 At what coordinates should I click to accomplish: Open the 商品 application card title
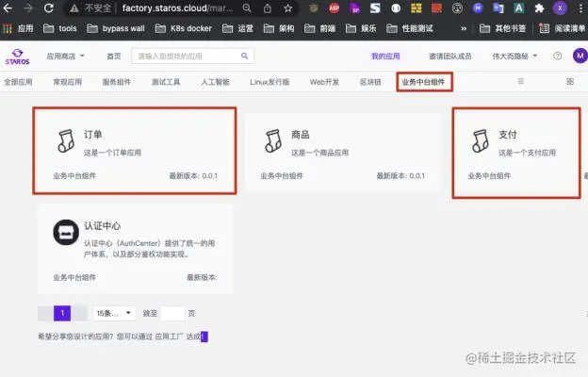[301, 134]
